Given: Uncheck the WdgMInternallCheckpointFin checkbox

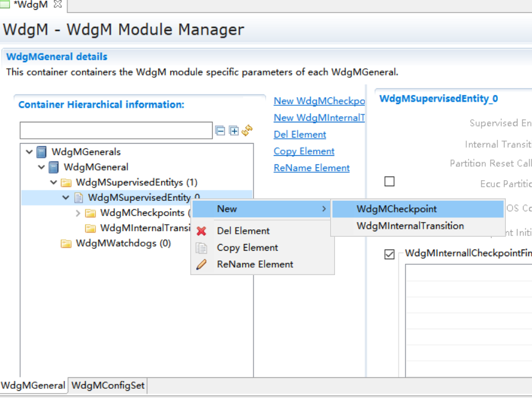Looking at the screenshot, I should (390, 254).
